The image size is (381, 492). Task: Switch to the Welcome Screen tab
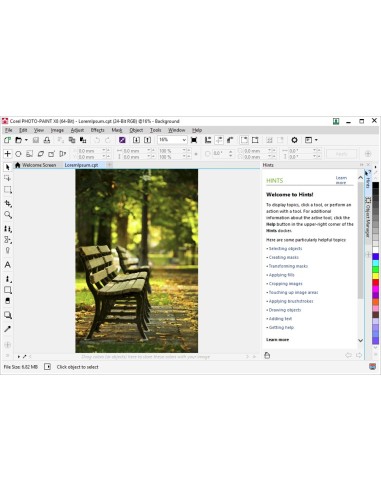coord(36,165)
